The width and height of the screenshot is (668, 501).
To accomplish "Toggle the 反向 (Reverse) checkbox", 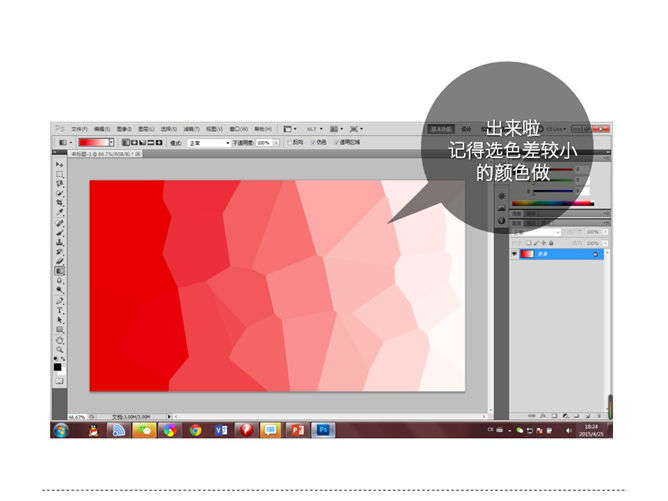I will (x=289, y=143).
